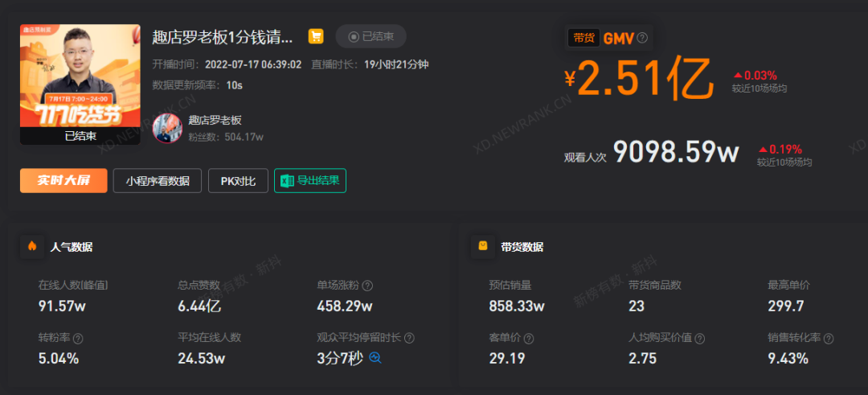Open the 实时大屏 live screen
868x395 pixels.
tap(63, 181)
